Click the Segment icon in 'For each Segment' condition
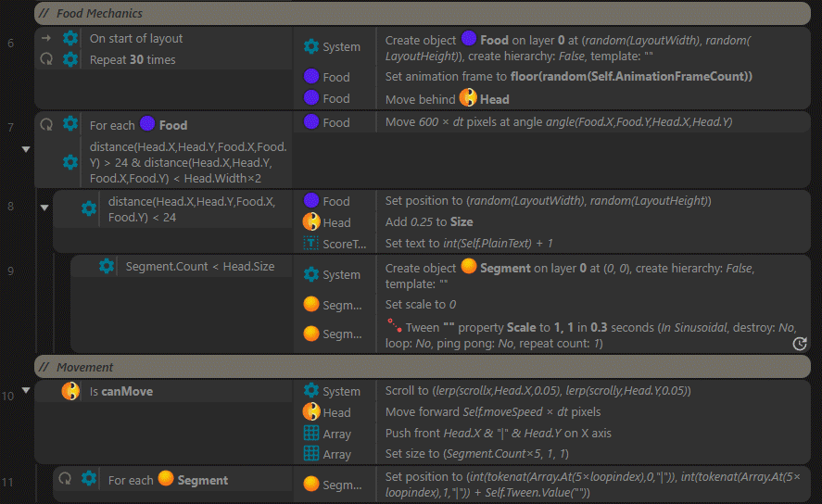Screen dimensions: 822x504 click(166, 479)
